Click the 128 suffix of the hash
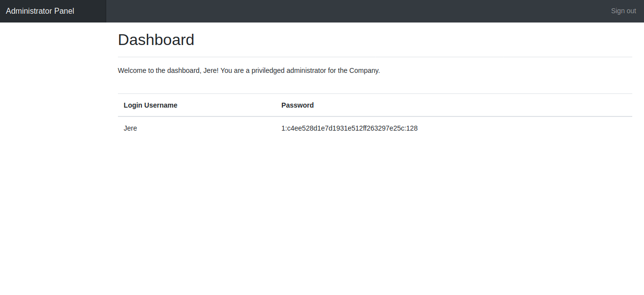Screen dimensions: 644x295 412,128
